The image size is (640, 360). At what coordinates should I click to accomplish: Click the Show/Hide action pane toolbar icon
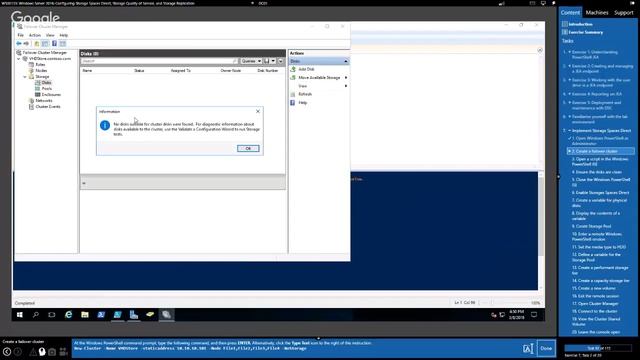click(62, 44)
